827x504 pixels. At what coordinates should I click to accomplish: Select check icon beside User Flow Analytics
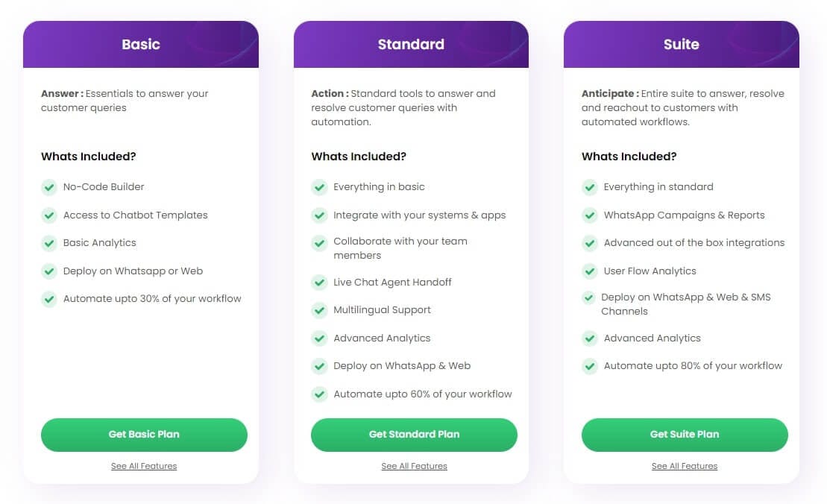pyautogui.click(x=589, y=271)
